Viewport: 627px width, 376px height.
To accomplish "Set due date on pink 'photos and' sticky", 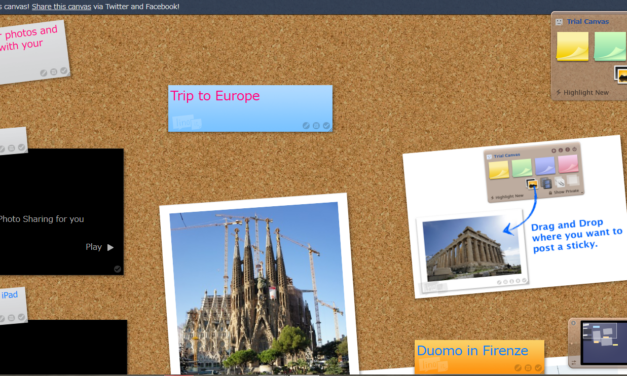I will point(54,72).
